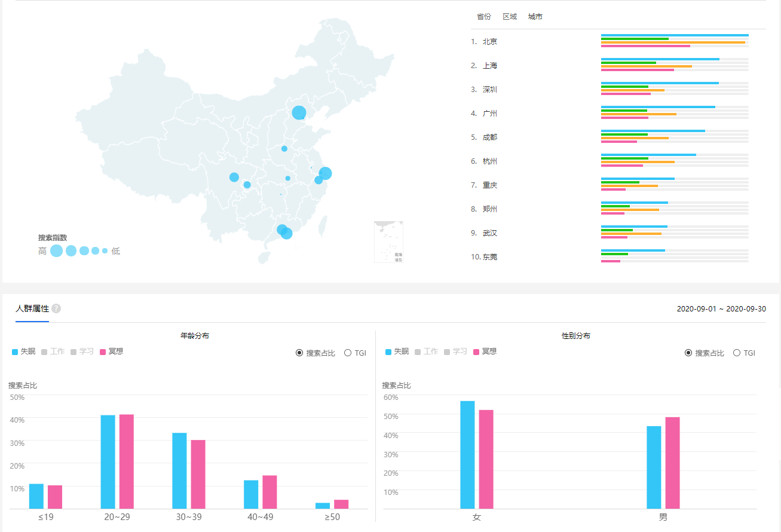Viewport: 781px width, 532px height.
Task: Click 北京 in the city ranking list
Action: click(489, 42)
